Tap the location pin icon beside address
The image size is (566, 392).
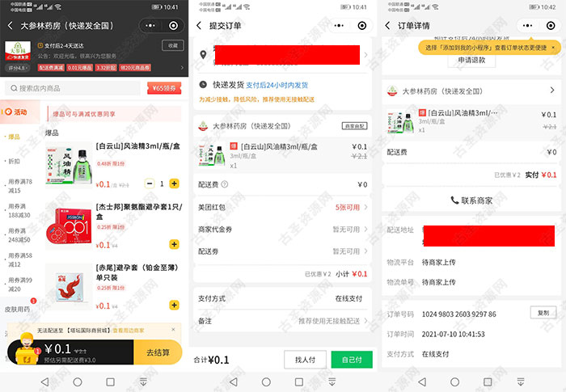click(x=203, y=54)
